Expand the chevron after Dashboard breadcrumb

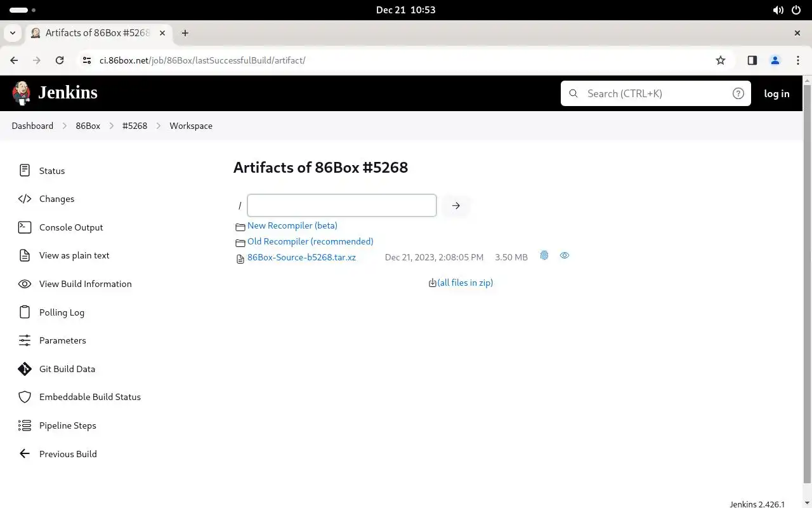65,126
